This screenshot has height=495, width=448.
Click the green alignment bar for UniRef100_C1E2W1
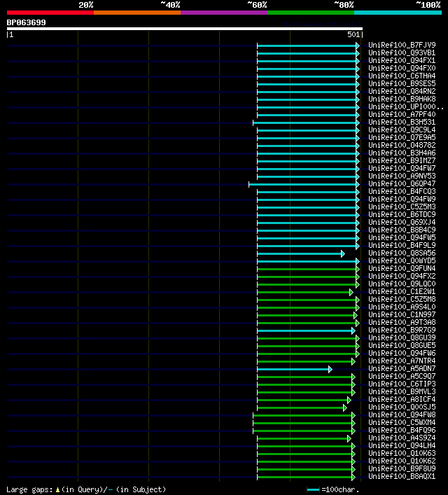click(305, 293)
